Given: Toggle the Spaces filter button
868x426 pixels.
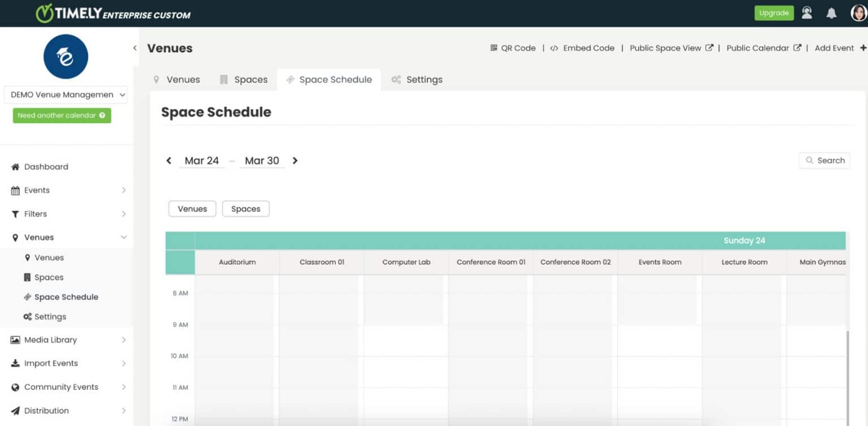Looking at the screenshot, I should (246, 208).
